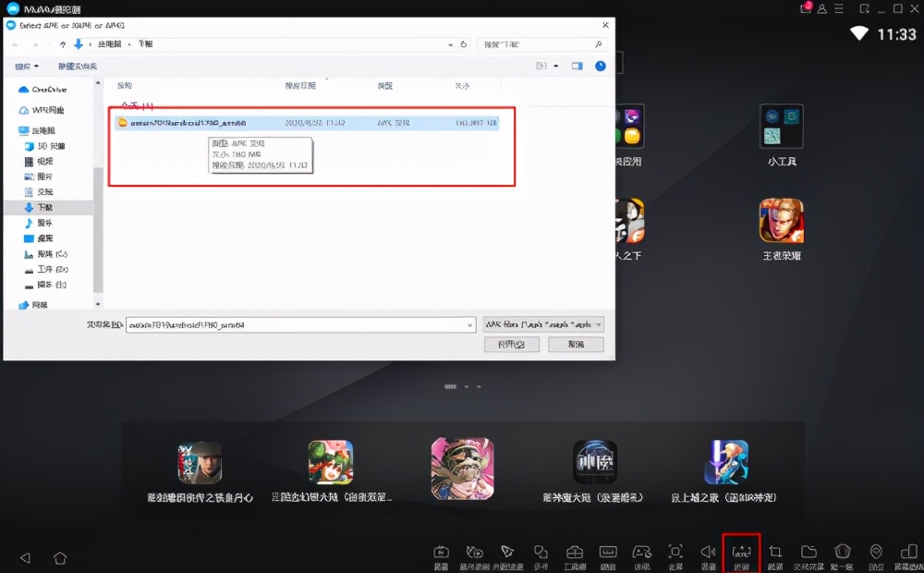Click the user account icon in the emulator title bar
The width and height of the screenshot is (924, 573).
click(822, 9)
